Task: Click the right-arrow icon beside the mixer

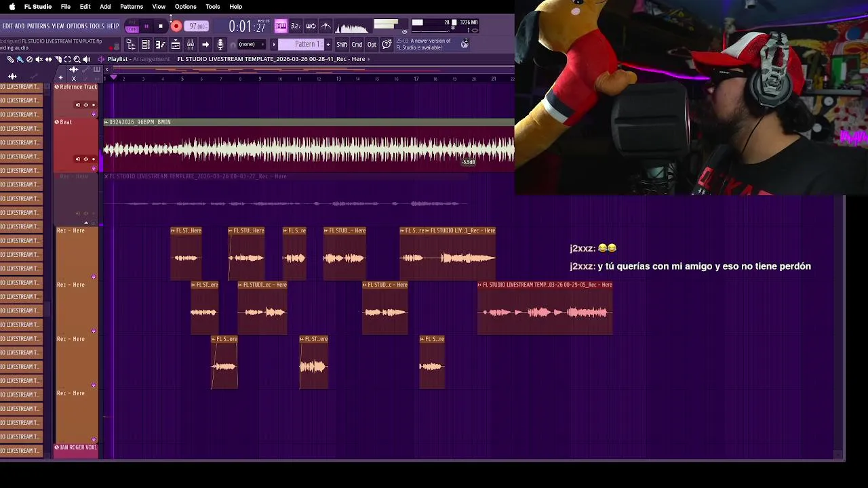Action: click(x=205, y=44)
